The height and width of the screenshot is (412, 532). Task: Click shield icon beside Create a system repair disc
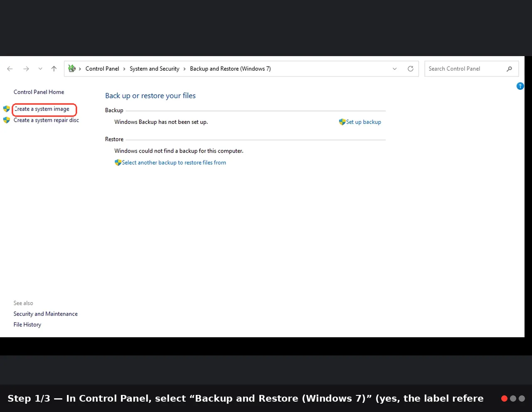pyautogui.click(x=7, y=120)
